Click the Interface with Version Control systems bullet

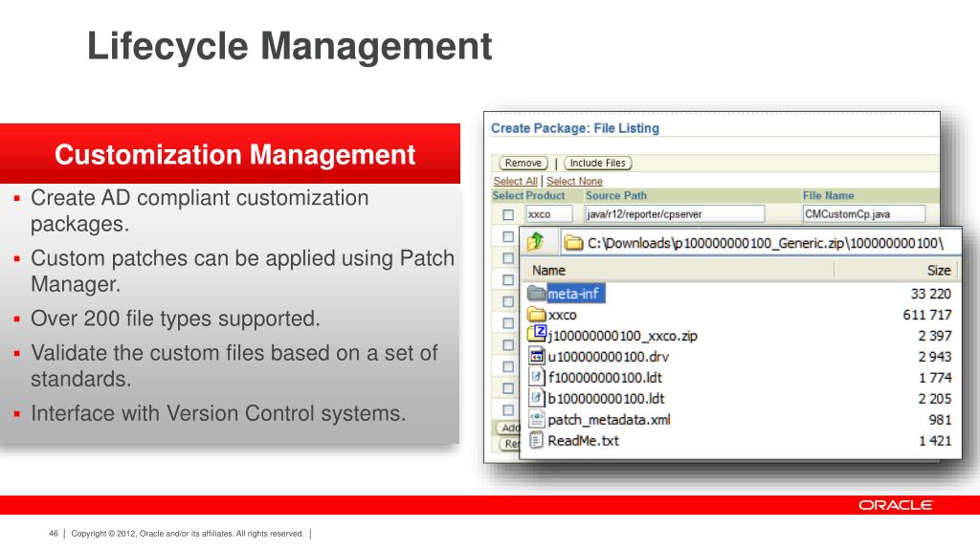click(218, 413)
